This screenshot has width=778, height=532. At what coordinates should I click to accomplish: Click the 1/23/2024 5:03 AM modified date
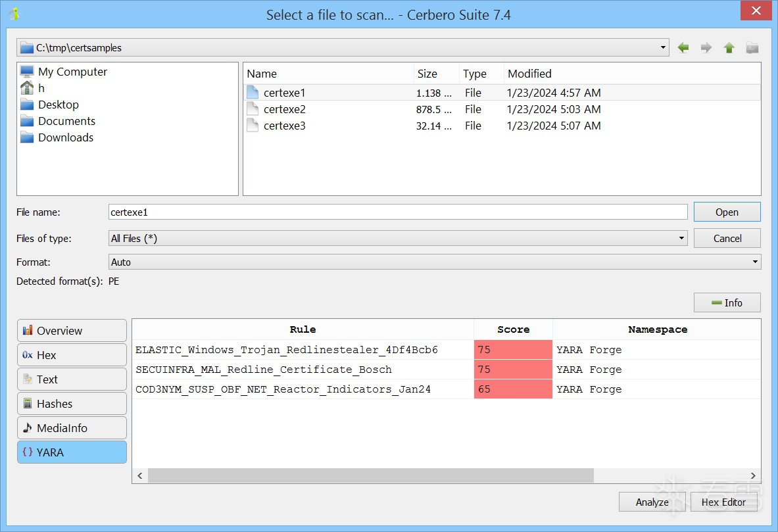coord(554,109)
